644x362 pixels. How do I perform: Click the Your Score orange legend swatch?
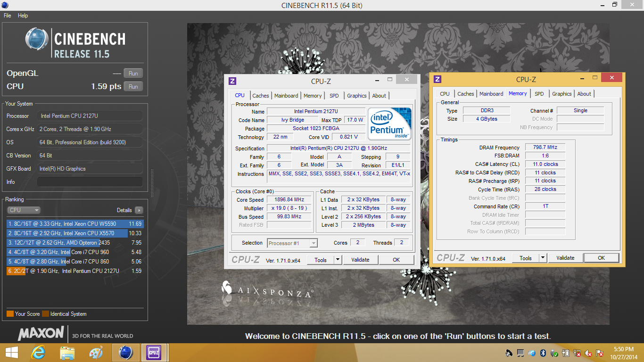[10, 314]
